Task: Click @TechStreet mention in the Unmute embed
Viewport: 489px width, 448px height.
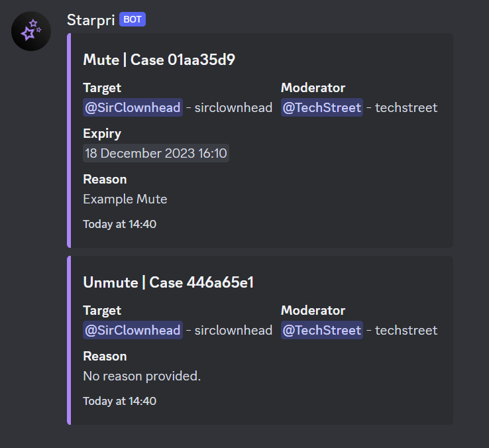Action: pos(322,330)
